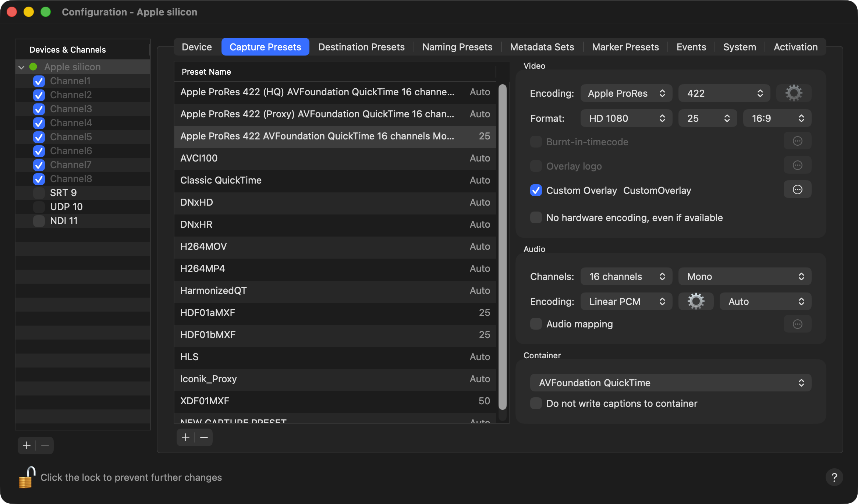Open help with the question mark button
This screenshot has width=858, height=504.
(x=834, y=477)
